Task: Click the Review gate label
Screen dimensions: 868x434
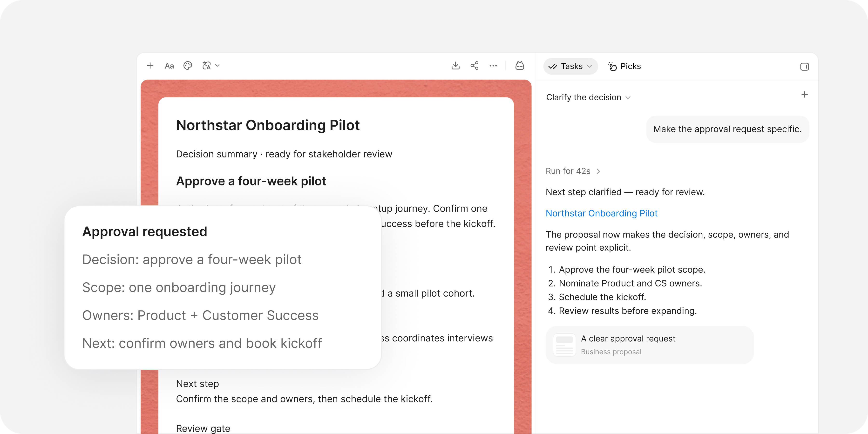Action: [x=203, y=429]
